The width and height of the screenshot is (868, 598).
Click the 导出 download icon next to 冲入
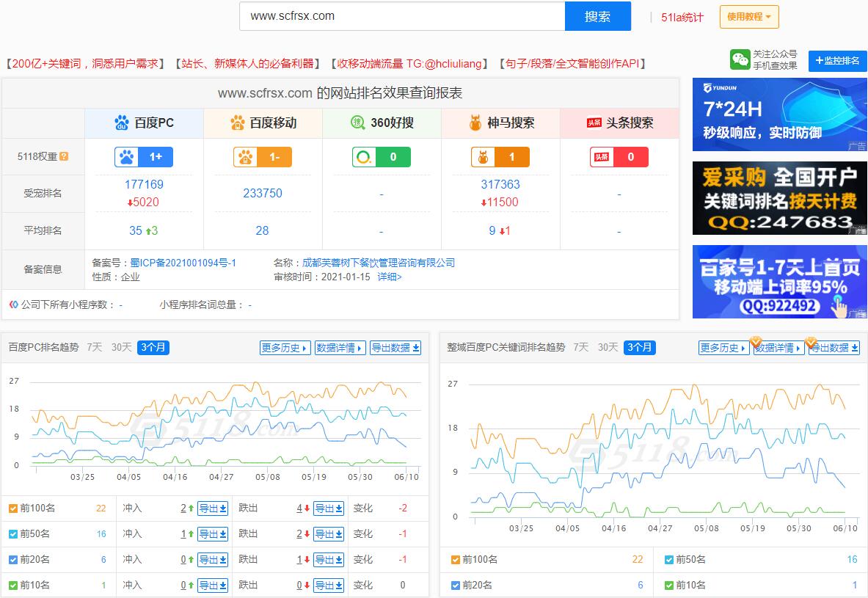[x=212, y=508]
